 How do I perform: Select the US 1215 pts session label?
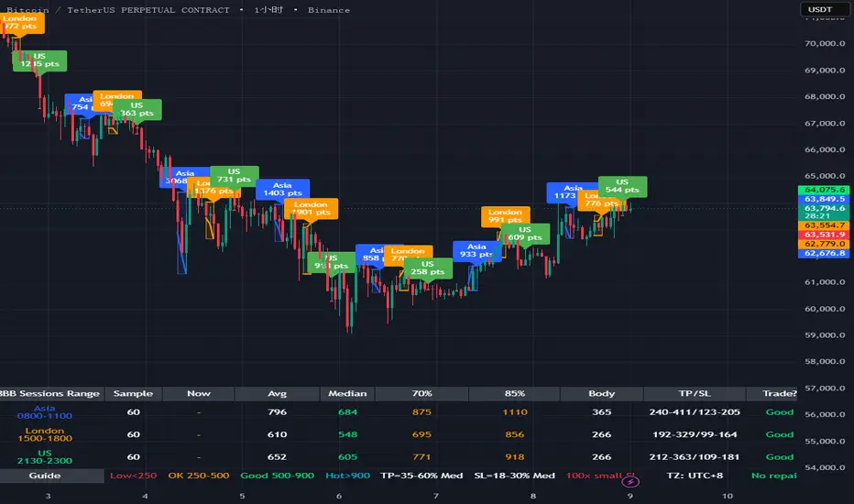coord(39,60)
